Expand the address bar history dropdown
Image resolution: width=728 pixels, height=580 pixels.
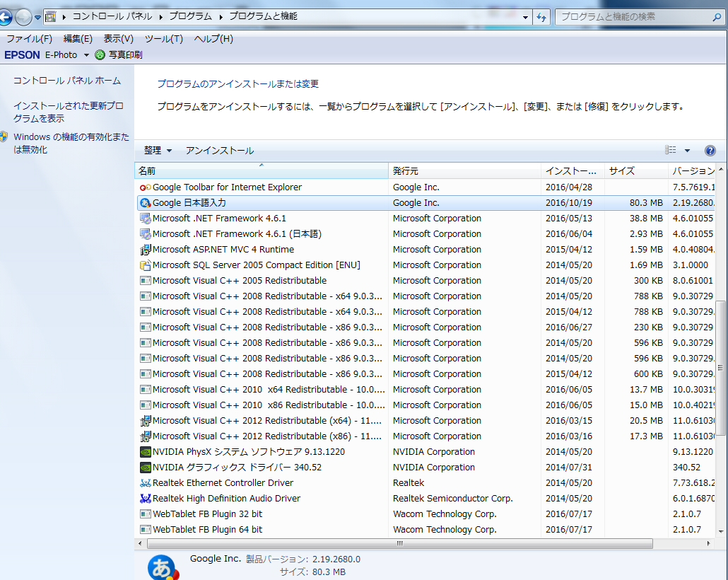point(525,18)
